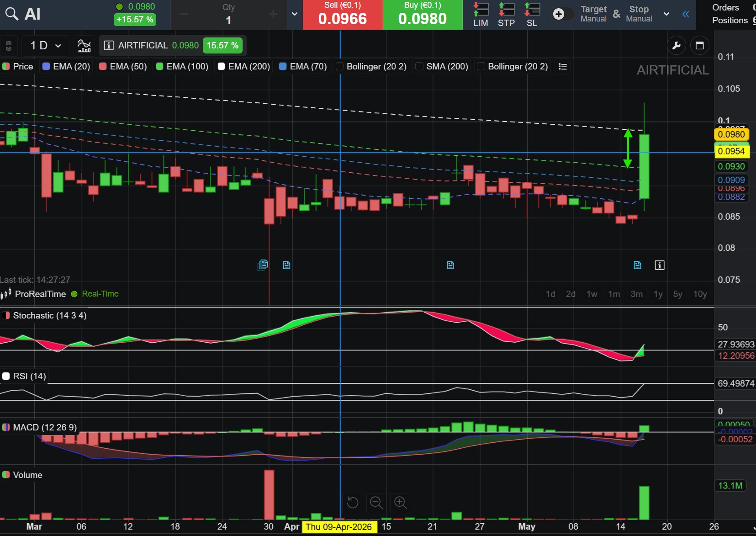
Task: Expand the Target & Stop options chevron
Action: point(666,14)
